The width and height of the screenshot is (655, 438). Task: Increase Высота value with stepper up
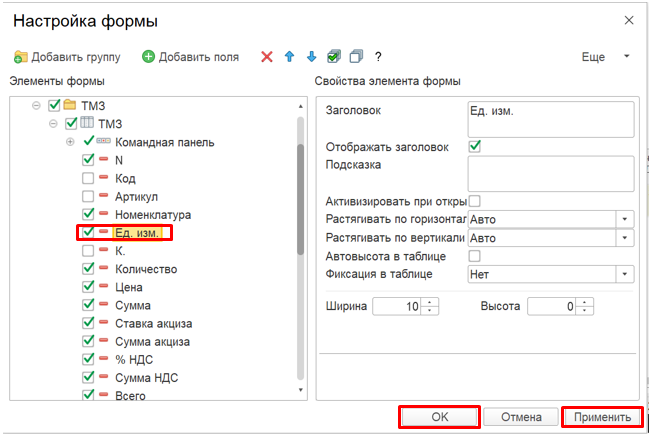pos(584,302)
